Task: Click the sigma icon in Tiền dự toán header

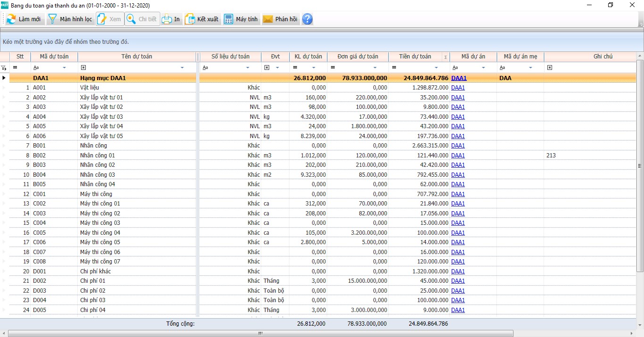Action: tap(446, 57)
